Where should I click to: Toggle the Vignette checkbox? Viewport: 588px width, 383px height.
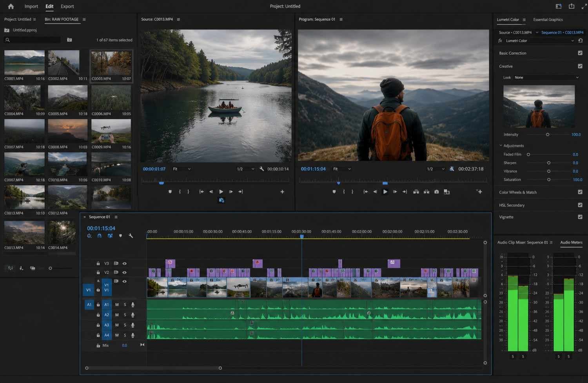(580, 217)
